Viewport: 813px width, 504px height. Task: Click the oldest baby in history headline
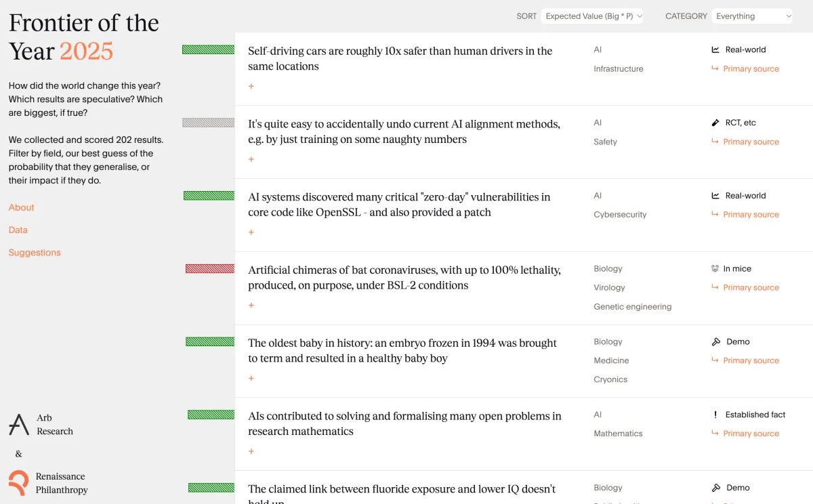tap(402, 351)
